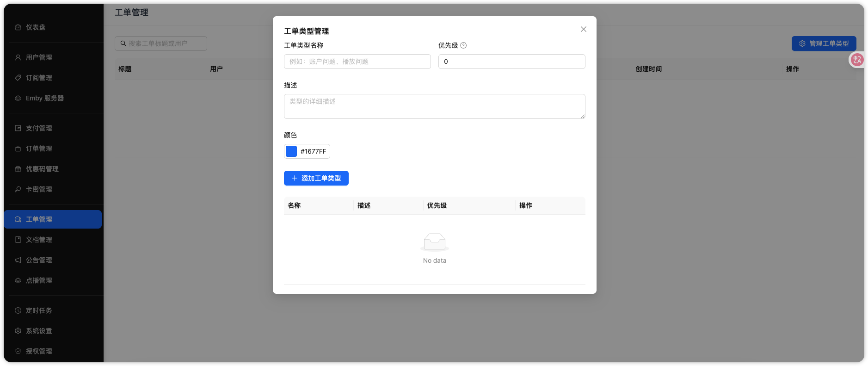Click into the 描述 textarea
Viewport: 868px width, 366px height.
[434, 106]
